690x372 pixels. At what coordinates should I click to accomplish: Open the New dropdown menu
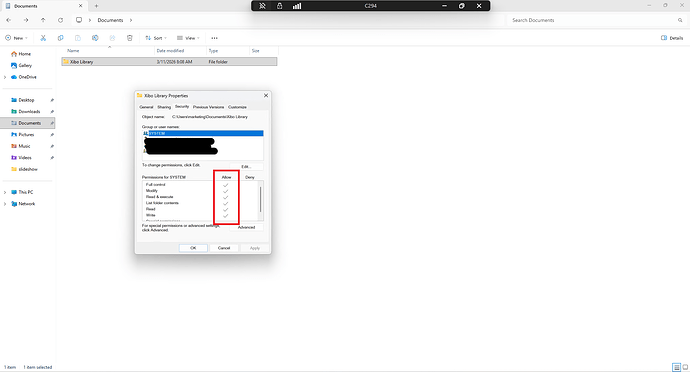pos(16,38)
